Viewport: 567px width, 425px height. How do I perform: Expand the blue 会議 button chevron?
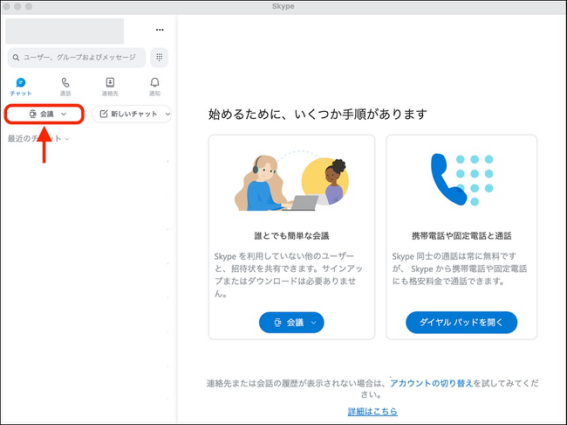pyautogui.click(x=314, y=323)
